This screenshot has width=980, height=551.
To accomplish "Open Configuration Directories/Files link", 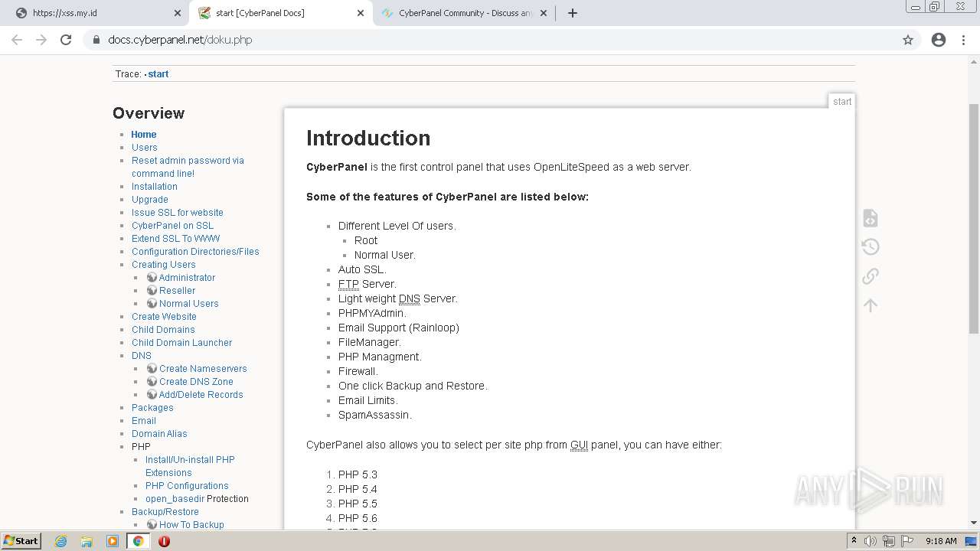I will tap(195, 252).
